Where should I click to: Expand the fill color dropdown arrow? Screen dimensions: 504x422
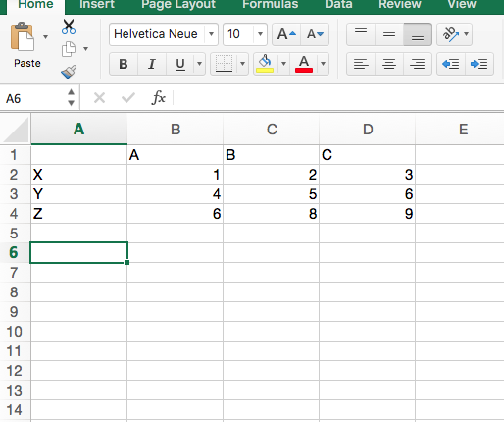[x=283, y=64]
